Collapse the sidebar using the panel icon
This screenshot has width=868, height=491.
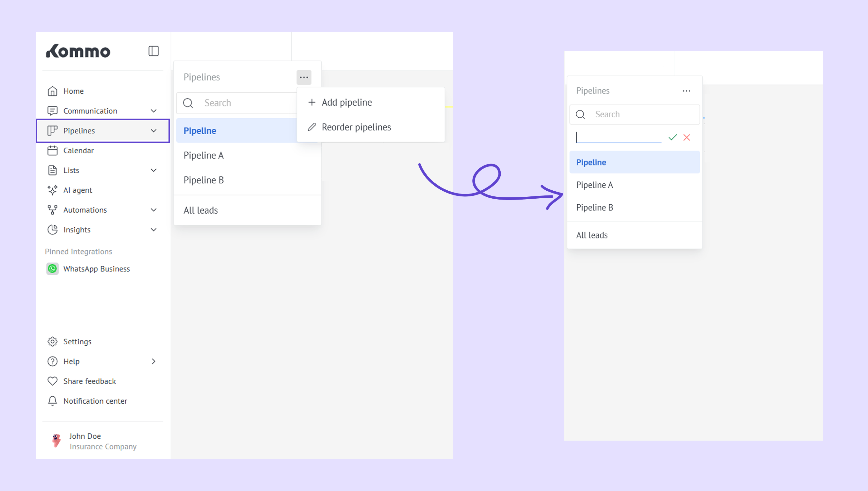[153, 51]
